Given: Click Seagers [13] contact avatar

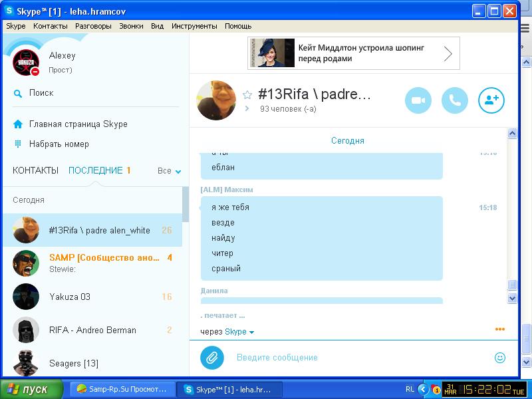Looking at the screenshot, I should 26,363.
